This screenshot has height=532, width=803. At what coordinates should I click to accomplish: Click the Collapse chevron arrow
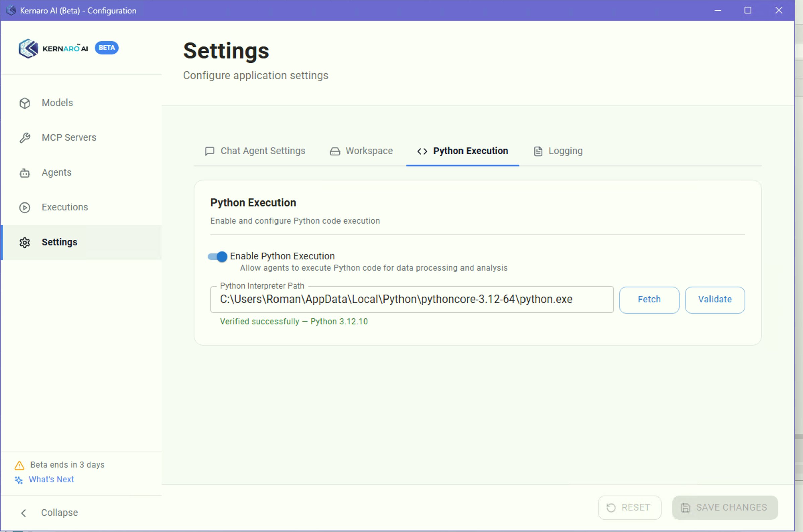(x=24, y=513)
